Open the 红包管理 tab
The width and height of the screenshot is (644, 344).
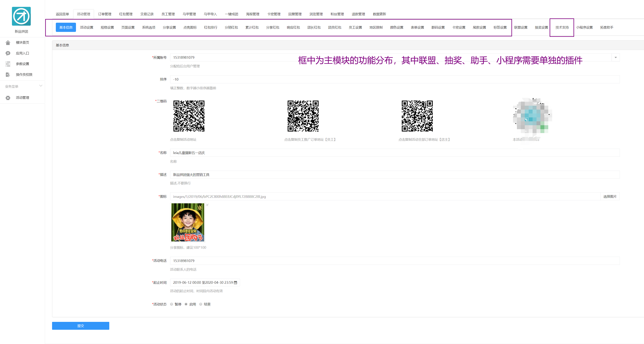click(x=126, y=14)
